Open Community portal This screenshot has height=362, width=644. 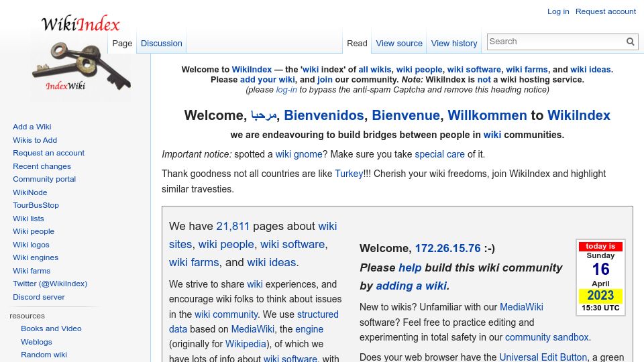pos(44,179)
